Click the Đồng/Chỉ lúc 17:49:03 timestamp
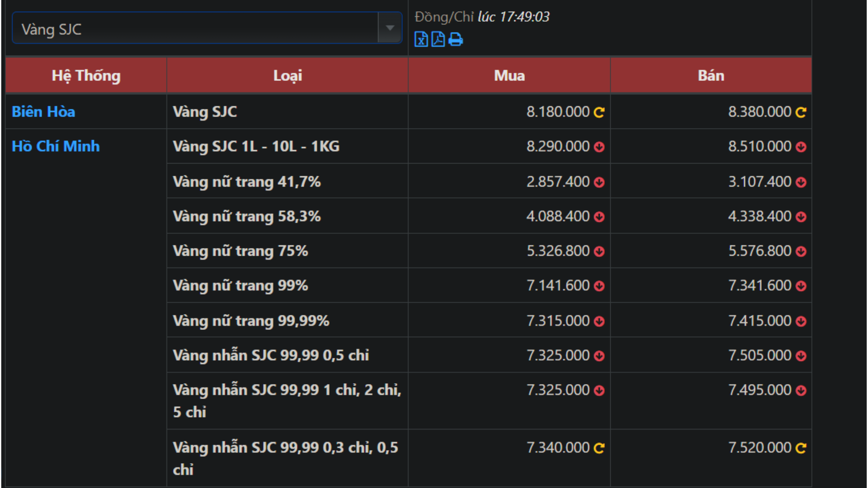 pos(482,17)
